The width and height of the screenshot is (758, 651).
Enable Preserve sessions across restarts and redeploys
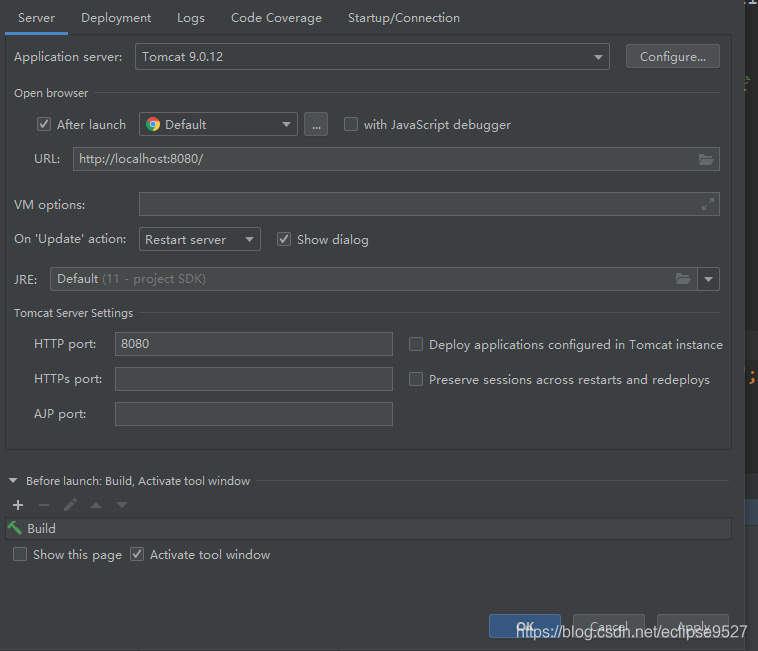416,379
